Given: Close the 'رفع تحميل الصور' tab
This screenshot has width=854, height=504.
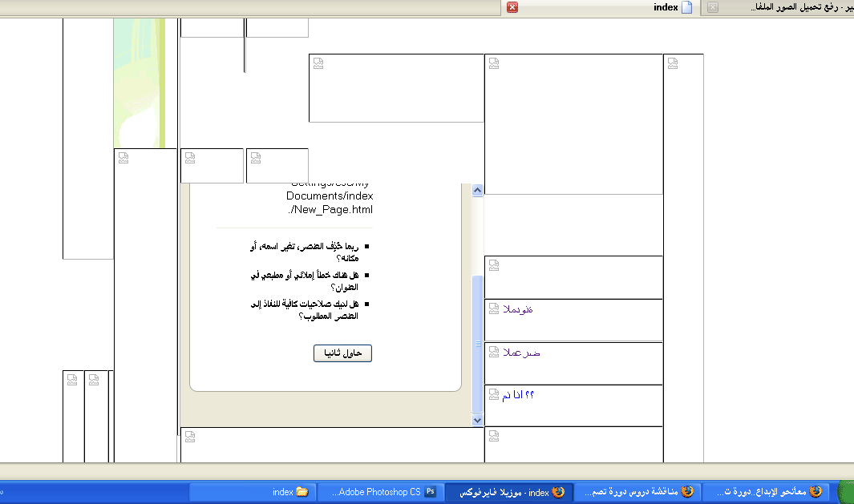Looking at the screenshot, I should (713, 7).
